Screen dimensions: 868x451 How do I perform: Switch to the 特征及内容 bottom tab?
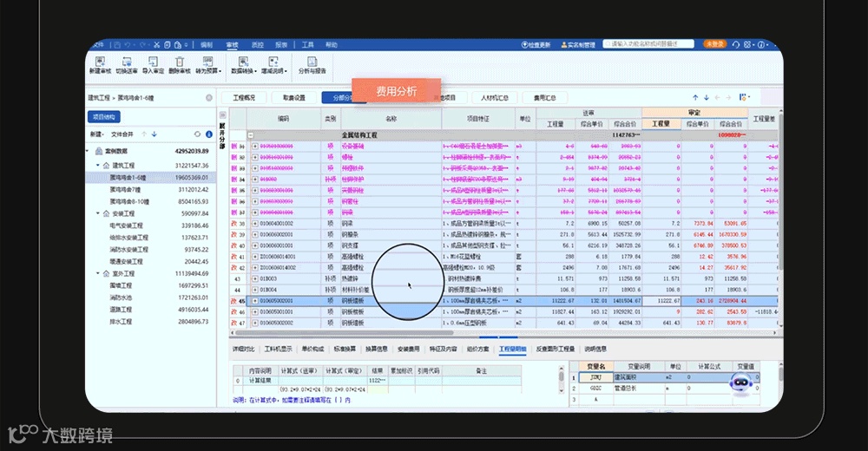click(444, 350)
